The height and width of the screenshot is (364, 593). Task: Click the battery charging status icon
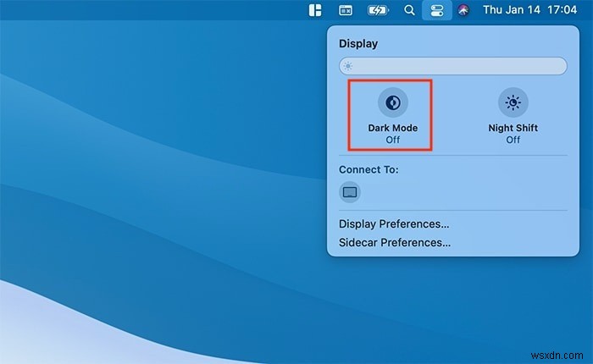[378, 10]
